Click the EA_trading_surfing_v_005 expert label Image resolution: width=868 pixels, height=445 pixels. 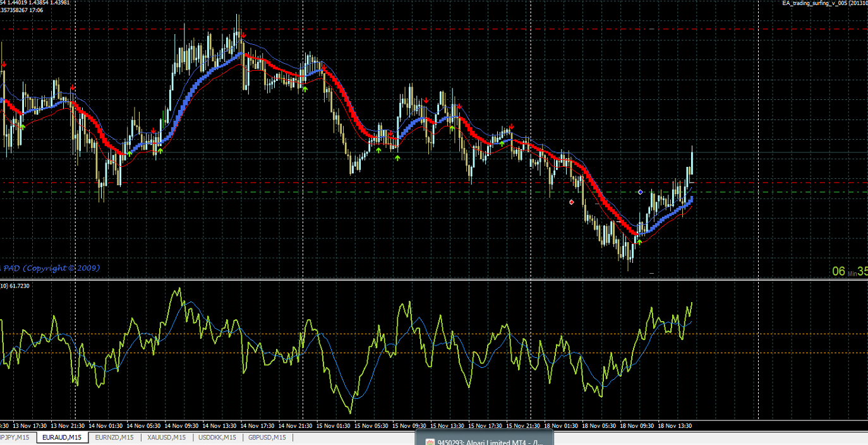point(824,3)
